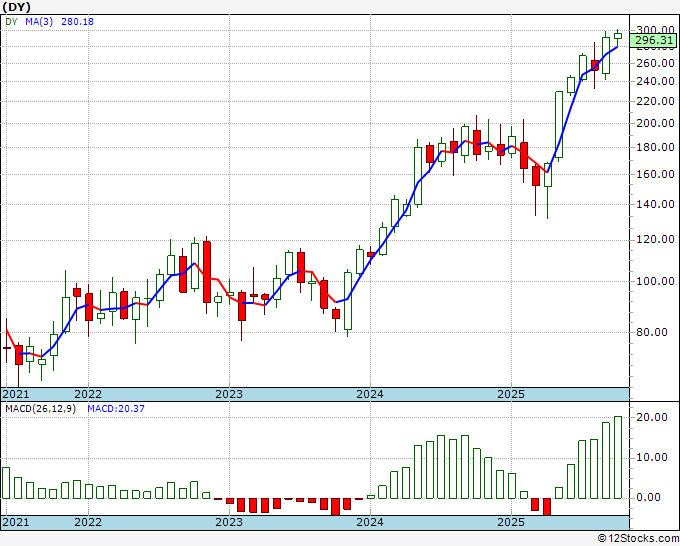
Task: Click 2022 on the price chart timeline
Action: (88, 394)
